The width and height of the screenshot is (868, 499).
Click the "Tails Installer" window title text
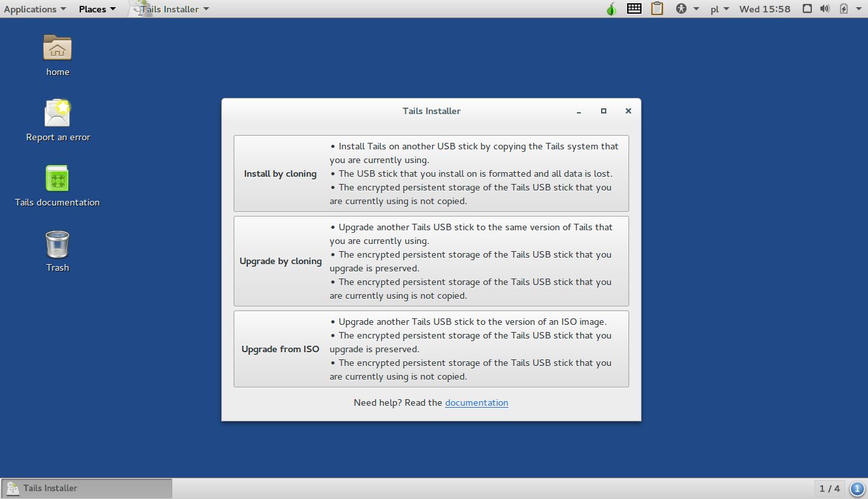[x=431, y=111]
